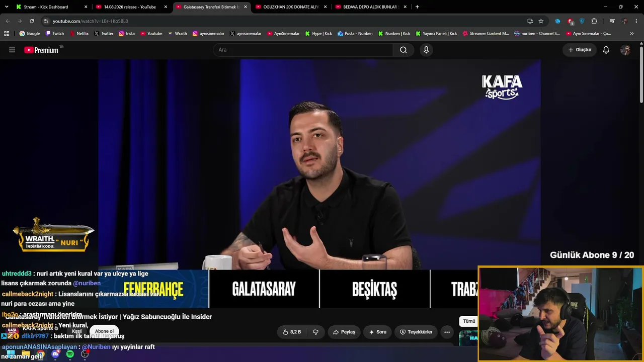Image resolution: width=644 pixels, height=362 pixels.
Task: Open the Apps grid in bookmarks bar
Action: 7,34
